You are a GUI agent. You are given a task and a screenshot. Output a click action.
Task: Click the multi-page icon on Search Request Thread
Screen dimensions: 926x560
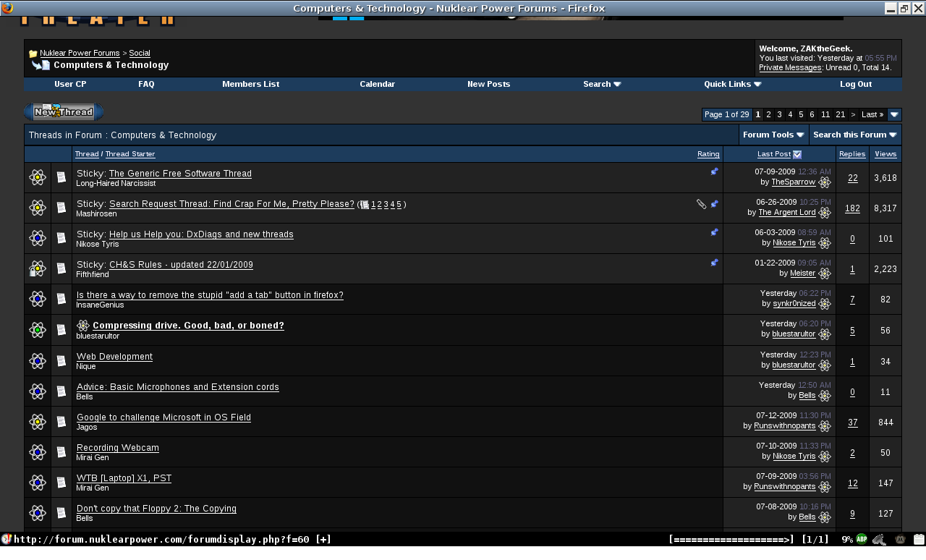tap(365, 205)
